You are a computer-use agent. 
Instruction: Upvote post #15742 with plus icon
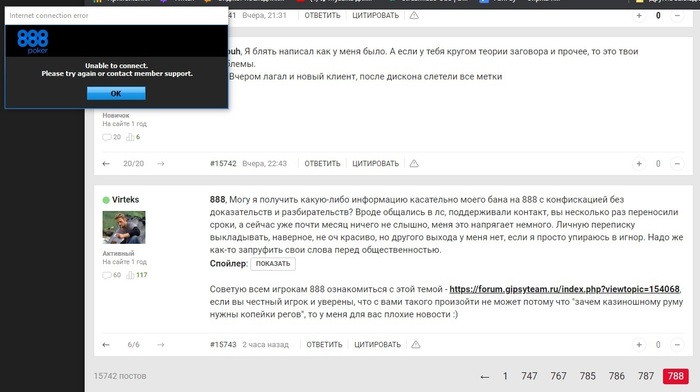pyautogui.click(x=639, y=163)
